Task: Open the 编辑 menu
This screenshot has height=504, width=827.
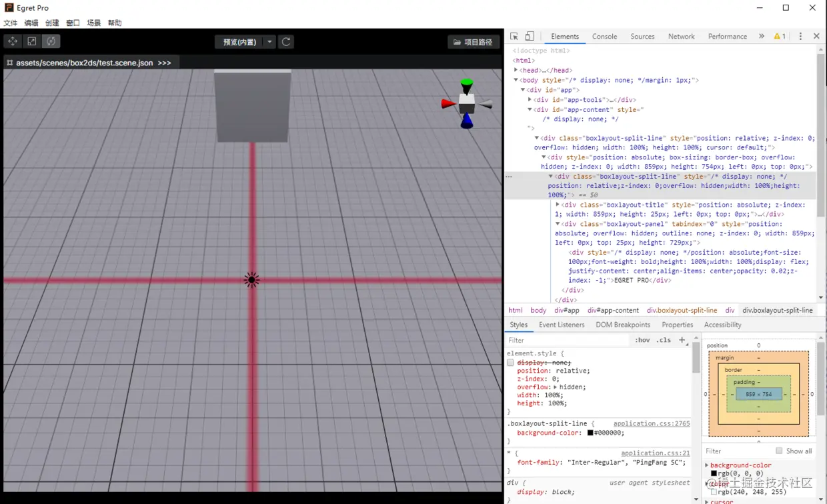Action: click(31, 23)
